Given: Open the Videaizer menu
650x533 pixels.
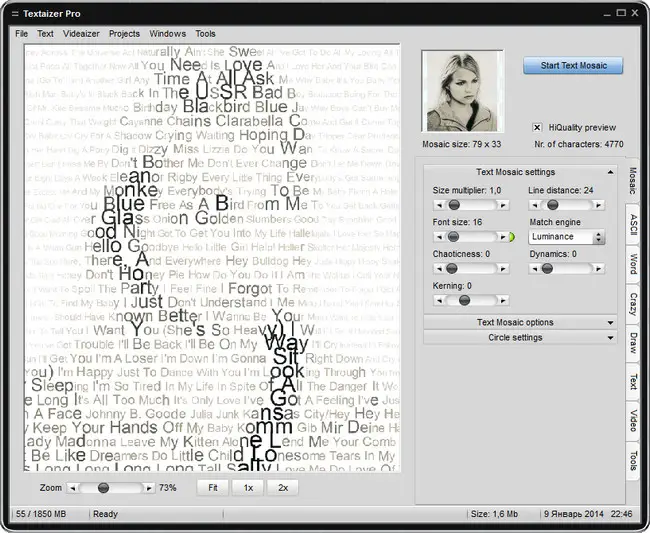Looking at the screenshot, I should pyautogui.click(x=81, y=34).
